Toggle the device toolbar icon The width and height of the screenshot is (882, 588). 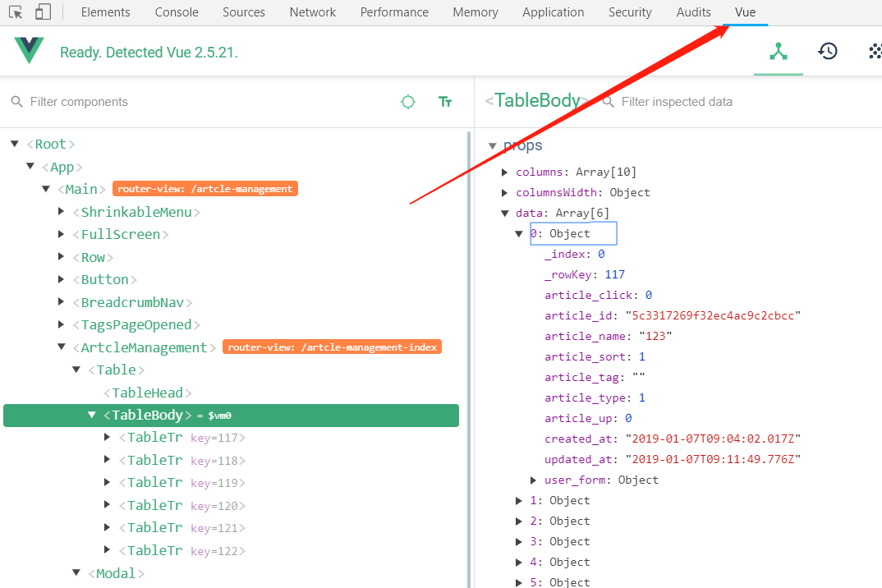43,11
